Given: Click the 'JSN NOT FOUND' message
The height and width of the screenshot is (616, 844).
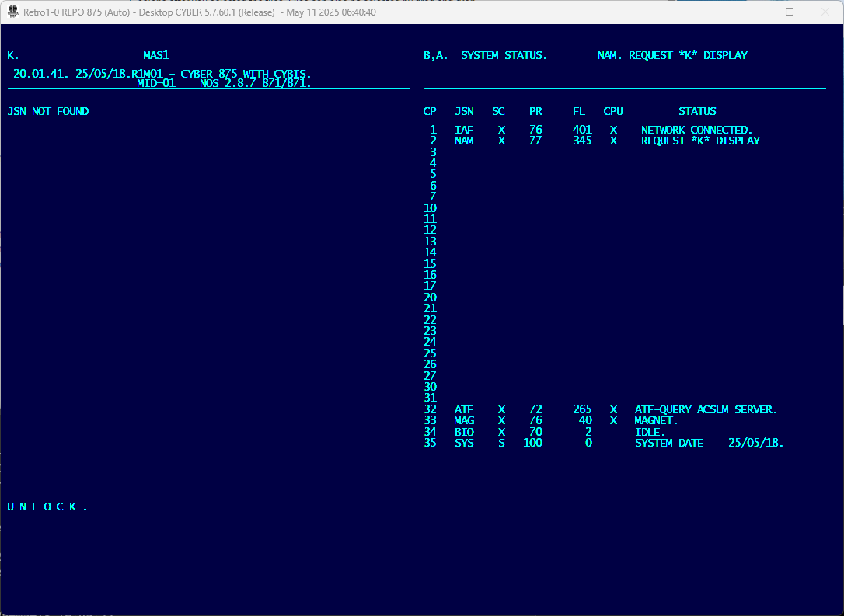Looking at the screenshot, I should (x=48, y=112).
